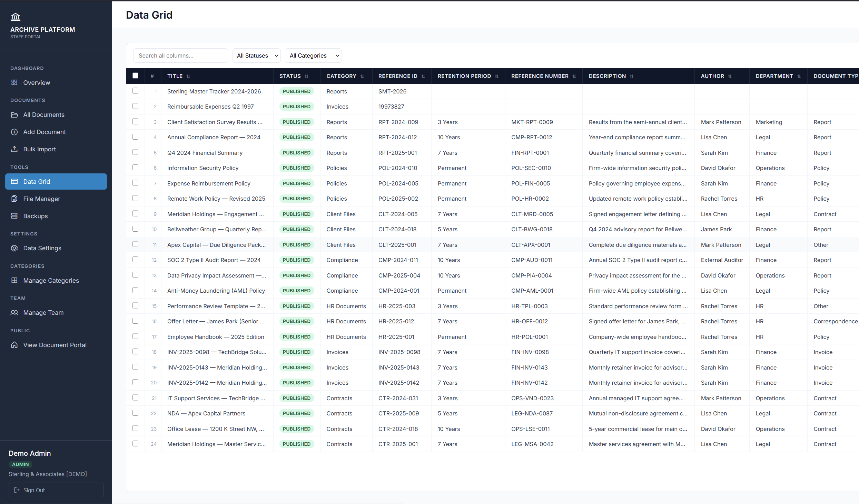Click the green ADMIN role badge
The width and height of the screenshot is (859, 504).
[20, 464]
